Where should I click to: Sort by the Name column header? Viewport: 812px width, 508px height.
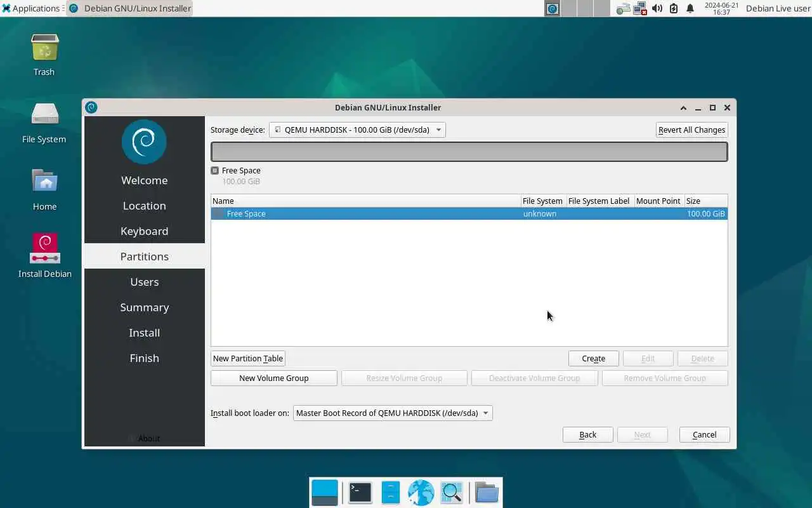pos(366,201)
